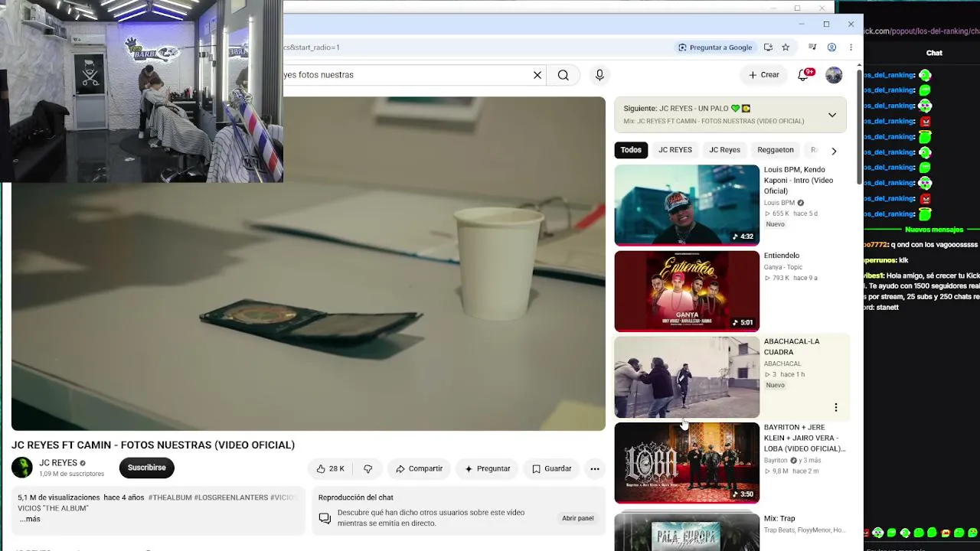Viewport: 980px width, 551px height.
Task: Click the Bayriton channel name
Action: (x=776, y=461)
